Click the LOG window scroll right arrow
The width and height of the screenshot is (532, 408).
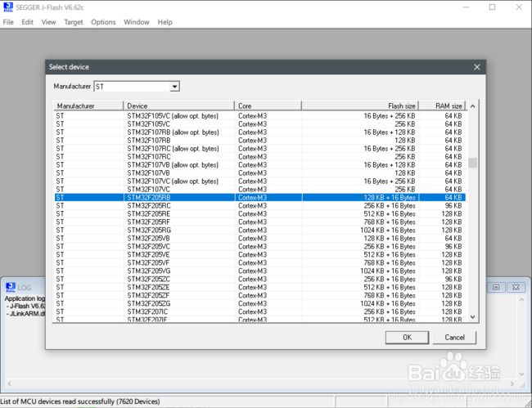click(x=512, y=383)
